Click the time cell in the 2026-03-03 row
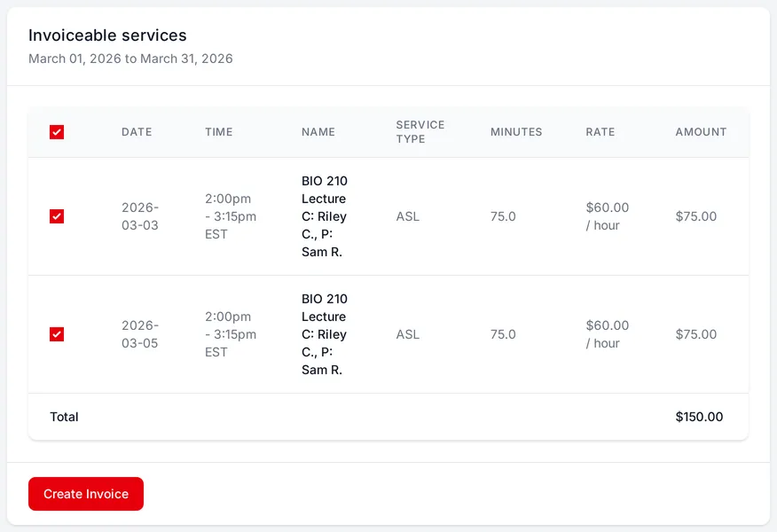This screenshot has height=532, width=777. 231,216
